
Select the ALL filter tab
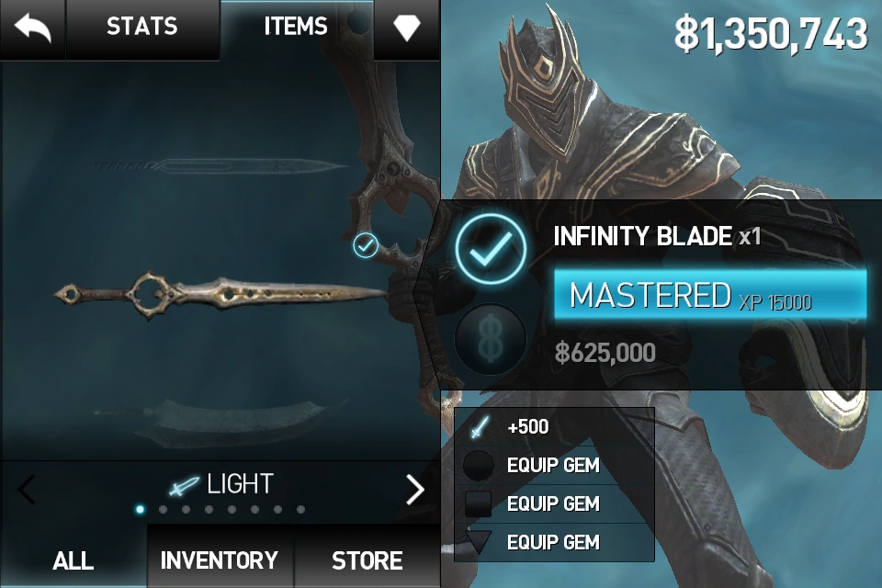(73, 560)
